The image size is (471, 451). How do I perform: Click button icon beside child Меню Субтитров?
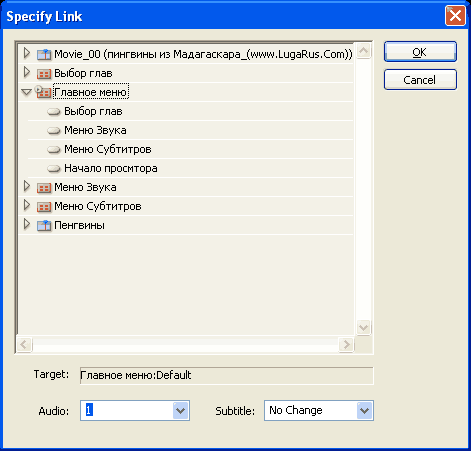pyautogui.click(x=54, y=150)
